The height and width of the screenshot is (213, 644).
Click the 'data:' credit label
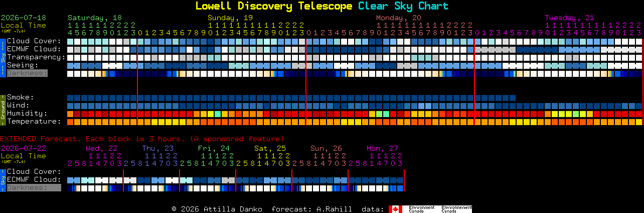point(373,209)
